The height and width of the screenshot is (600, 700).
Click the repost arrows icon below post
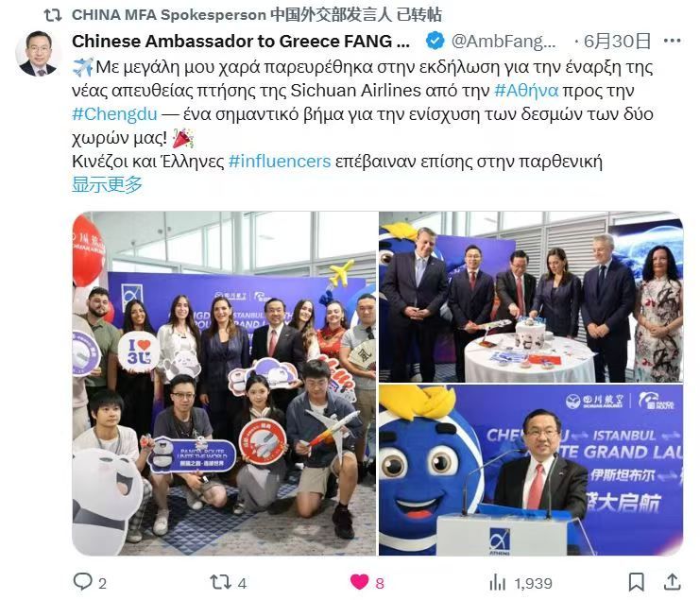(x=220, y=582)
